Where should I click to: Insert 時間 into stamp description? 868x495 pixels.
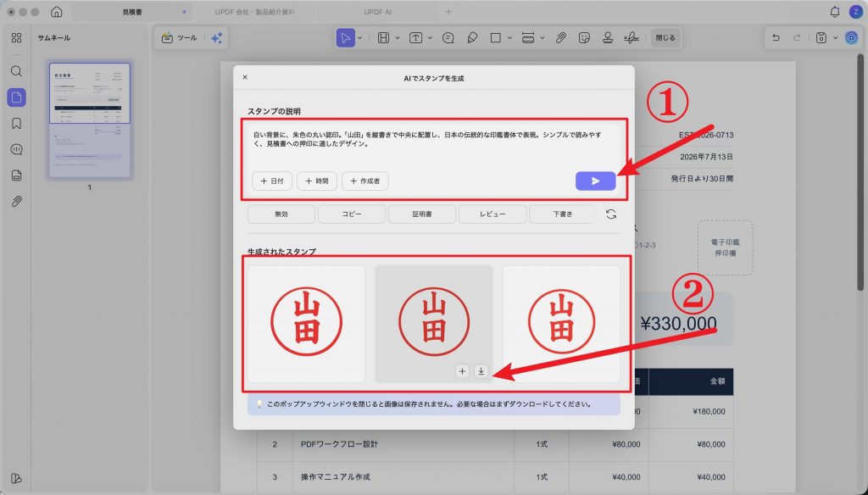click(317, 181)
